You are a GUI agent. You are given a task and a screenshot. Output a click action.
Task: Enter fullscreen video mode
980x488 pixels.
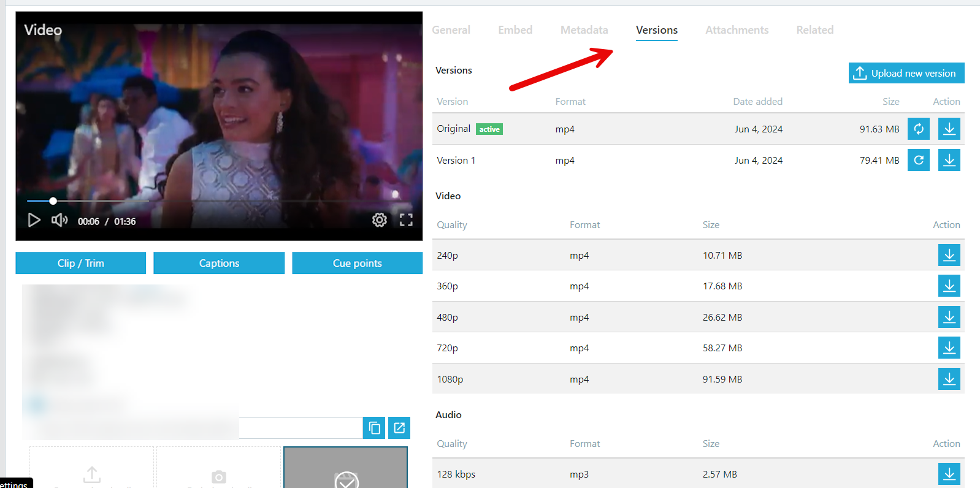click(x=406, y=220)
